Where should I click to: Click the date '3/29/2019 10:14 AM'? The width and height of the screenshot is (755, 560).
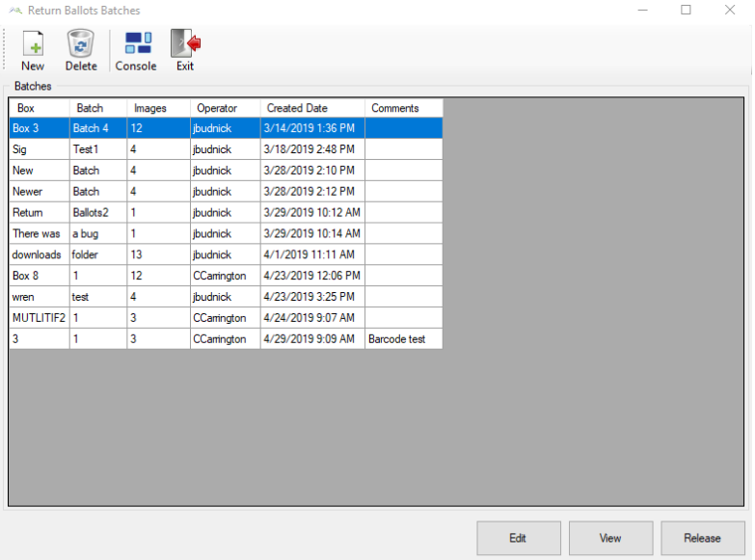(x=312, y=233)
